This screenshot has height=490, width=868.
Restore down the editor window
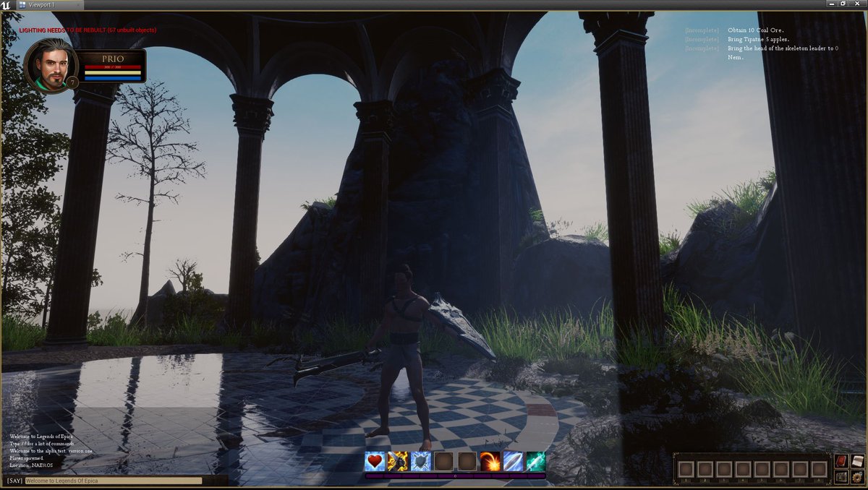coord(843,4)
